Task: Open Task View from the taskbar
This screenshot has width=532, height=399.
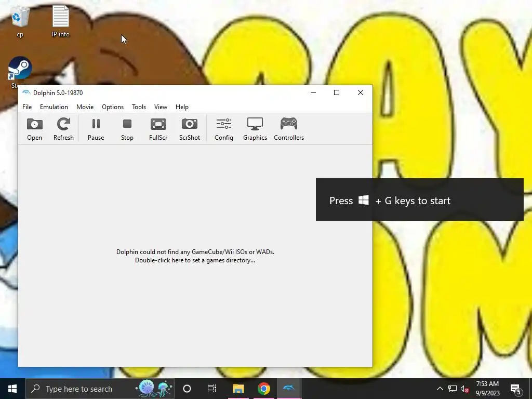Action: click(x=212, y=389)
